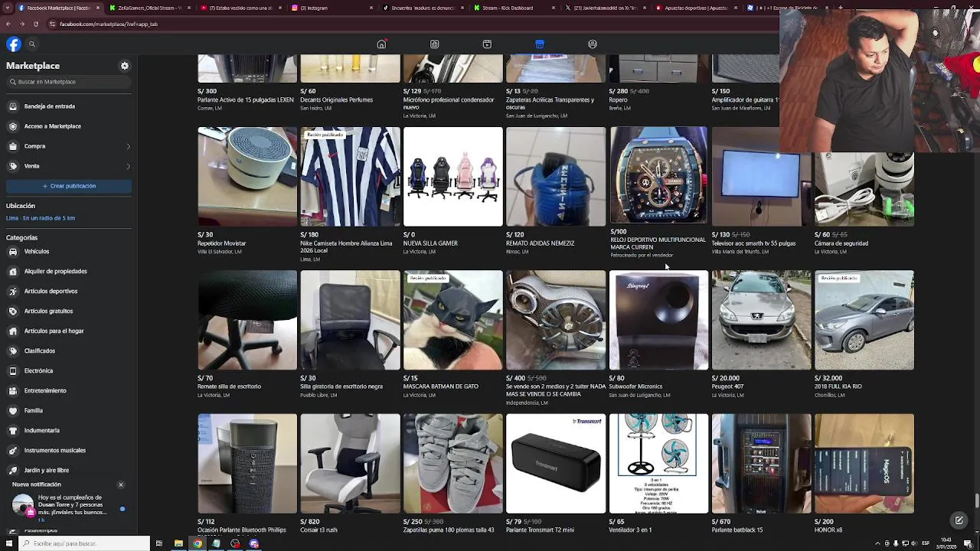Change location Lima - En un radio de 5 km

click(x=41, y=218)
